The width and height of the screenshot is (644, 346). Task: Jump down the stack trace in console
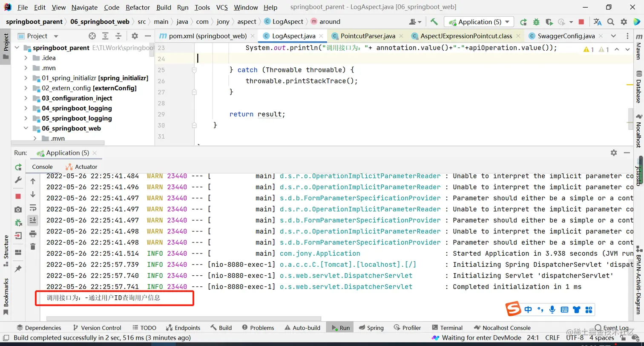click(x=33, y=194)
